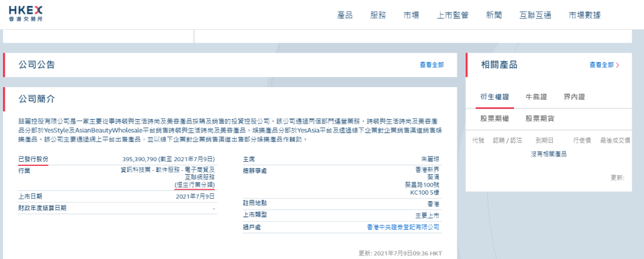Switch to the 衍生權證 tab
The width and height of the screenshot is (644, 259).
[x=494, y=97]
